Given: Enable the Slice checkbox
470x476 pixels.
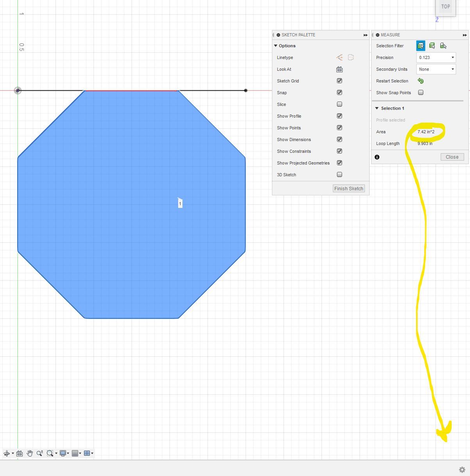Looking at the screenshot, I should click(340, 104).
